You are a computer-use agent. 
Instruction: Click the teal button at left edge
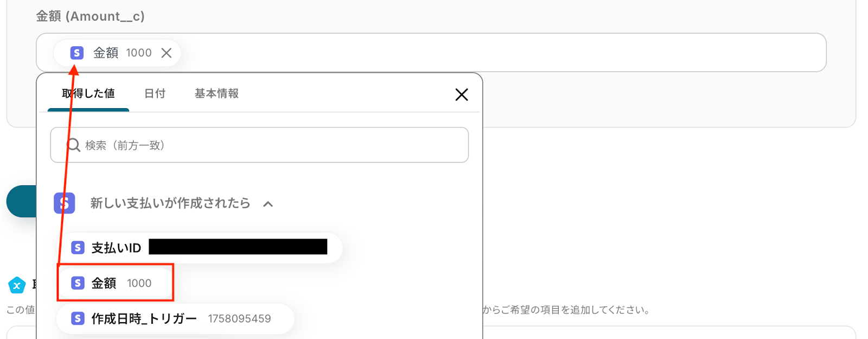21,201
